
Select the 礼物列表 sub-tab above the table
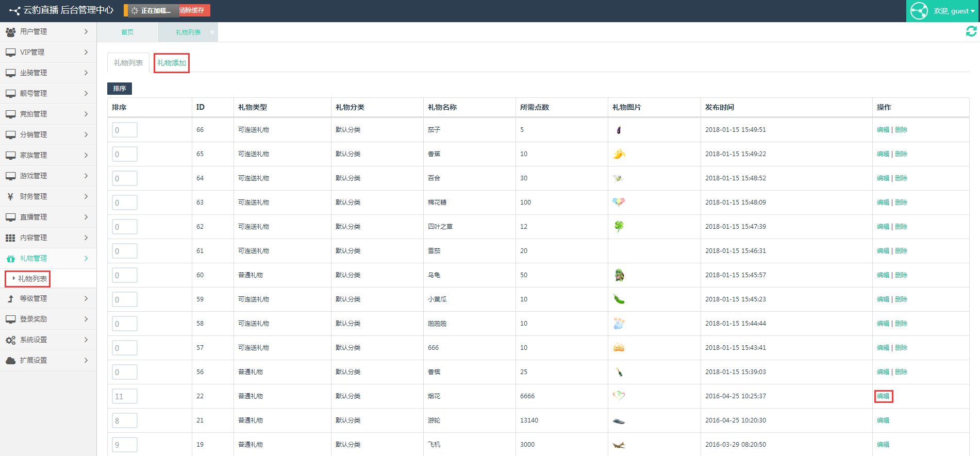128,63
